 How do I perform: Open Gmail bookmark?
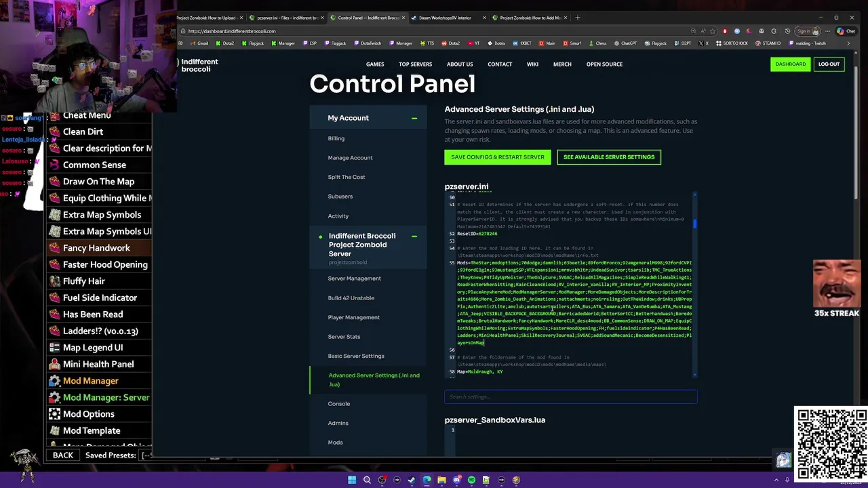pos(199,43)
